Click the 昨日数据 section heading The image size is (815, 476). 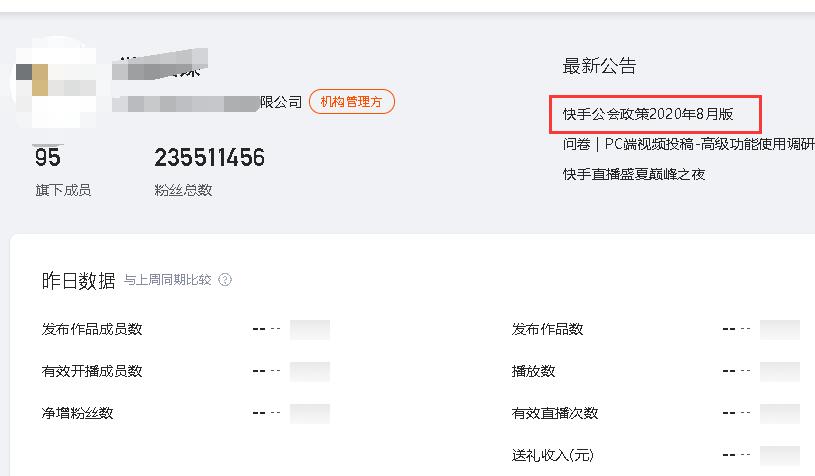(x=78, y=280)
